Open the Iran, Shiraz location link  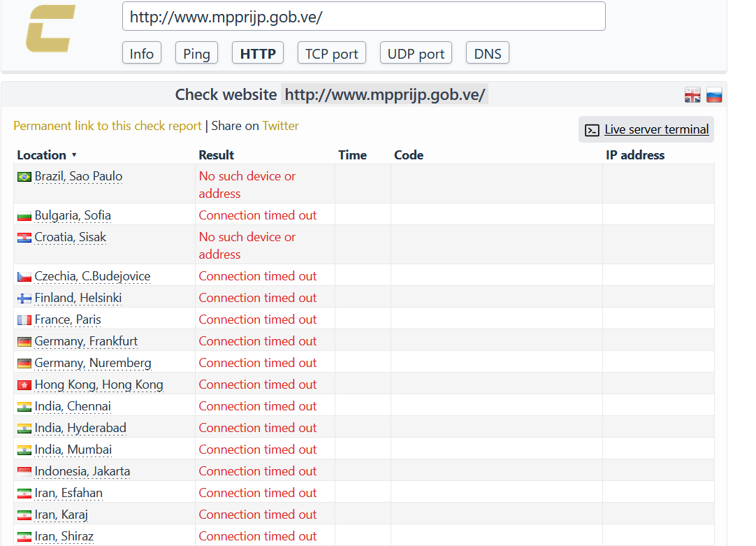64,536
